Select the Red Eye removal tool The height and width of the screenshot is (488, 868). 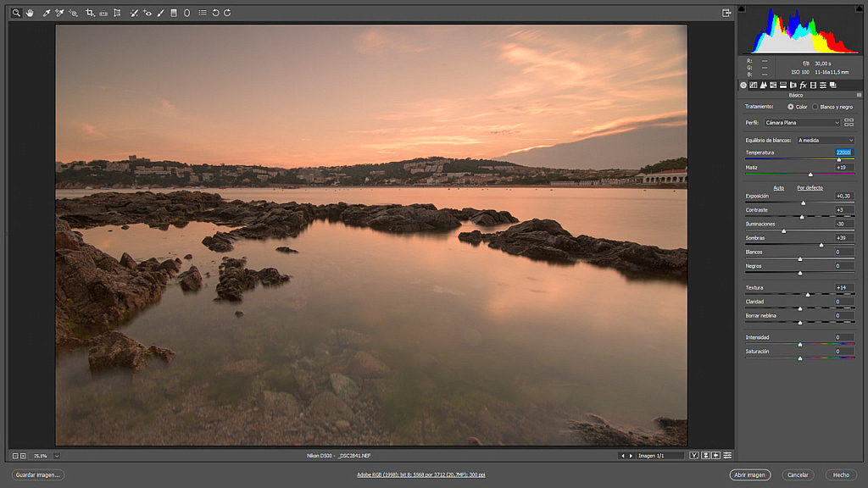[x=147, y=13]
